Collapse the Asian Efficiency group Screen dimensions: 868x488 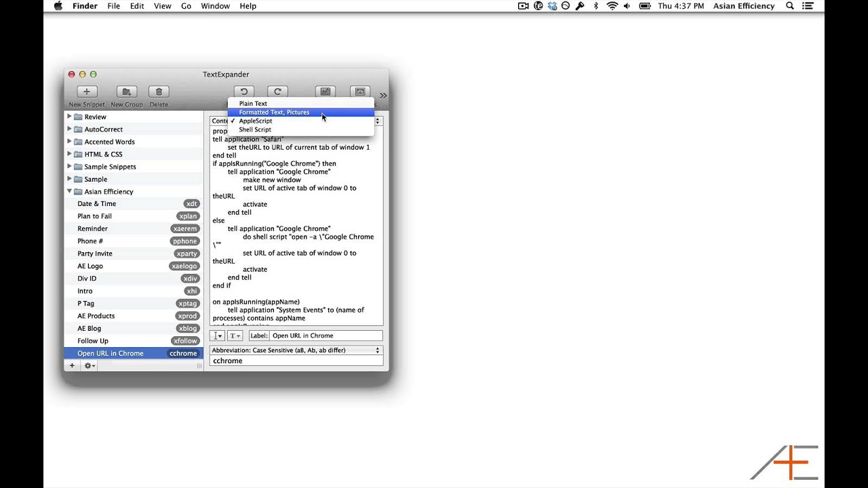[69, 191]
